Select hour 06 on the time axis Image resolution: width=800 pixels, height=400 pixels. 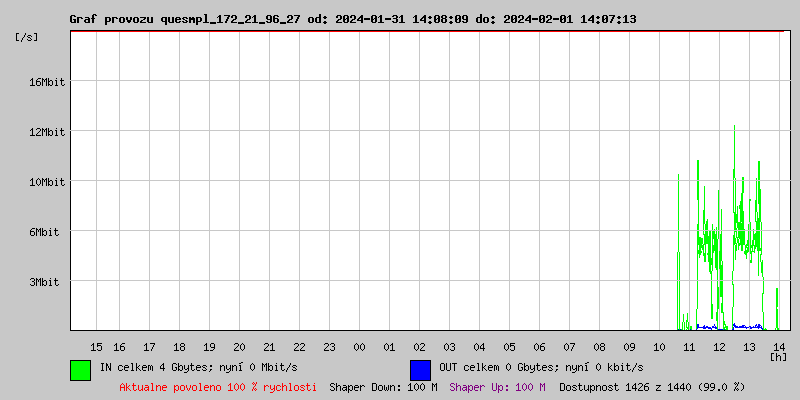(x=539, y=346)
